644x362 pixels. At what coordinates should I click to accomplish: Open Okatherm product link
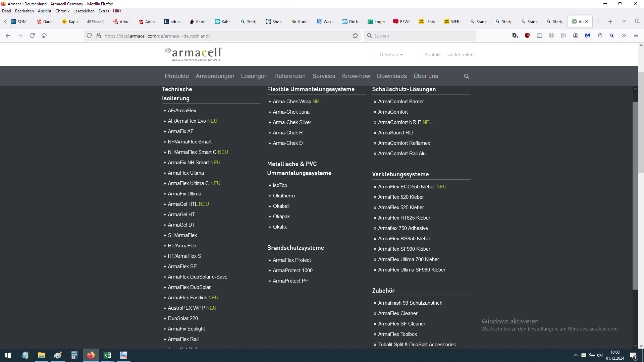(284, 196)
